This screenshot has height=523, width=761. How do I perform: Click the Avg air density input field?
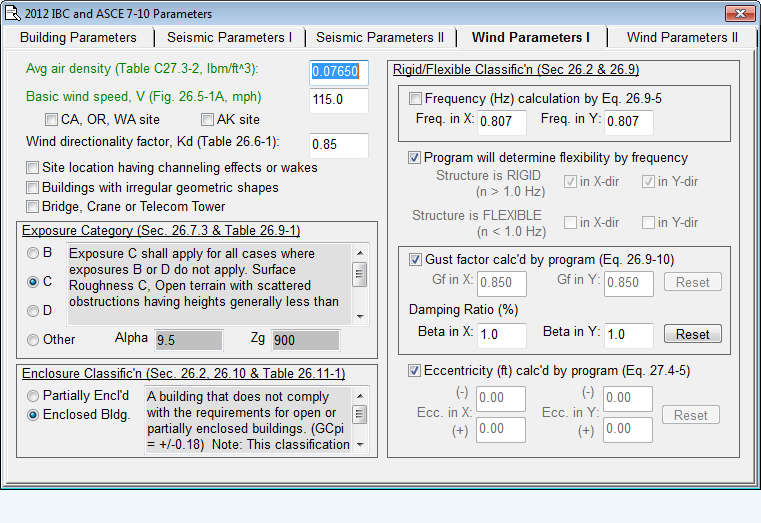tap(339, 72)
